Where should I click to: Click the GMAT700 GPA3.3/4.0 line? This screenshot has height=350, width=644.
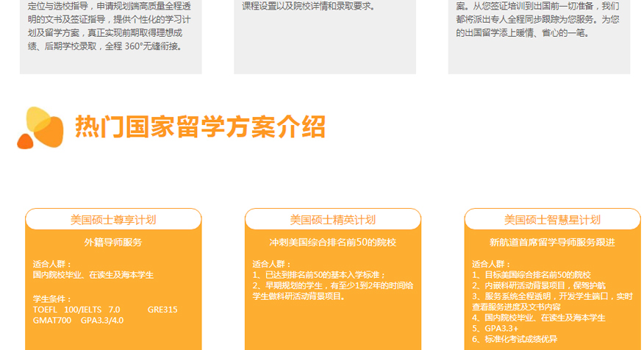(x=78, y=321)
